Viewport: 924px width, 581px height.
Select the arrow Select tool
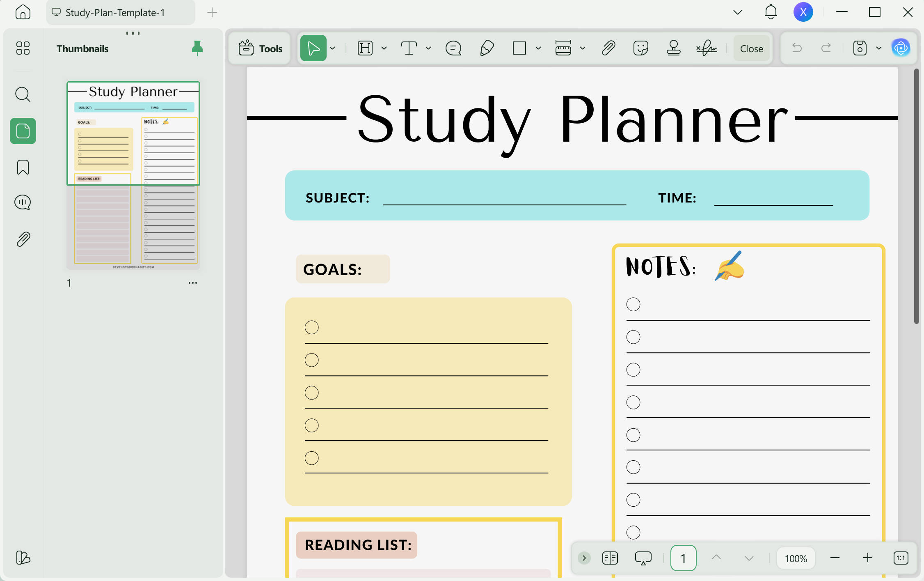(x=313, y=48)
